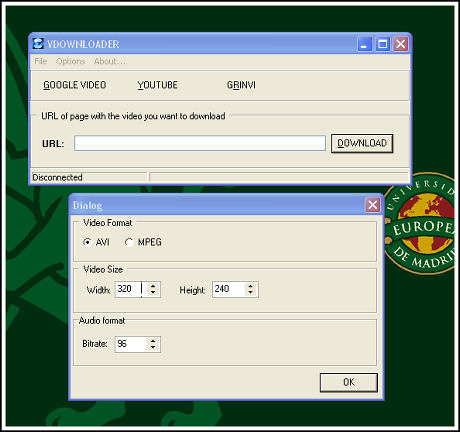Open the File menu
The width and height of the screenshot is (460, 432).
[x=41, y=61]
